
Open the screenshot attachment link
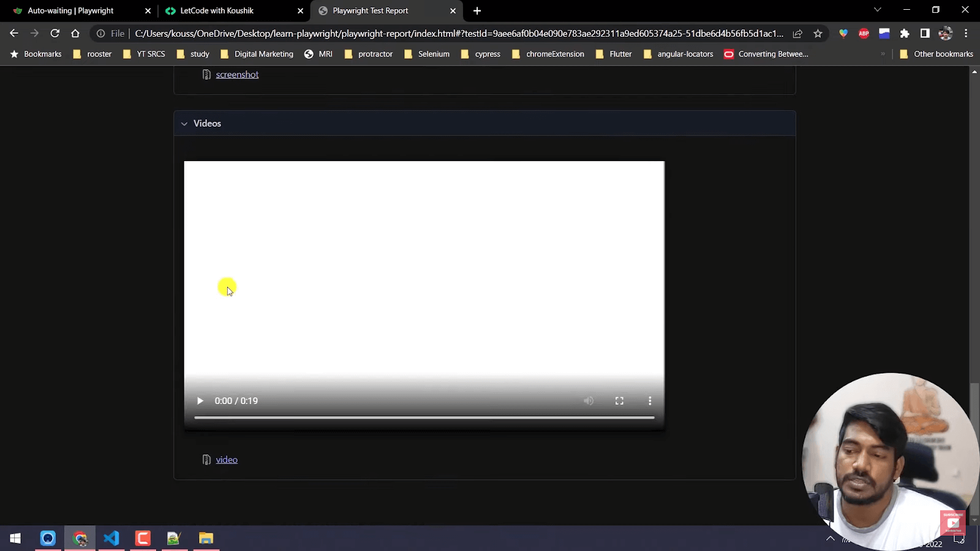[x=237, y=75]
